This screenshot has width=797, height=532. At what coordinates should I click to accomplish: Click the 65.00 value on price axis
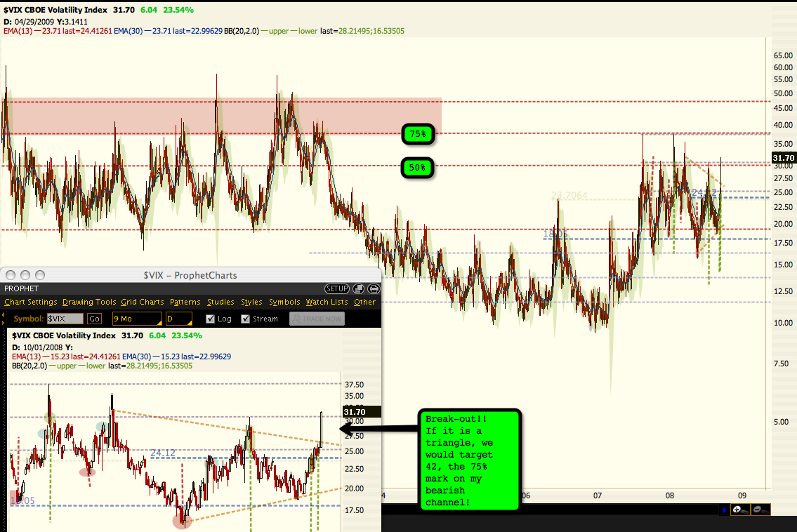pos(783,55)
